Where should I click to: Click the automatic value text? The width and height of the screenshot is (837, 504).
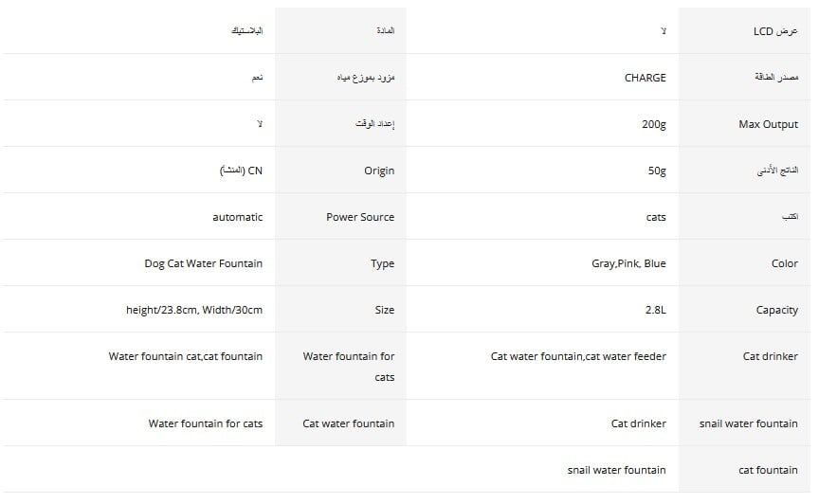pos(237,217)
